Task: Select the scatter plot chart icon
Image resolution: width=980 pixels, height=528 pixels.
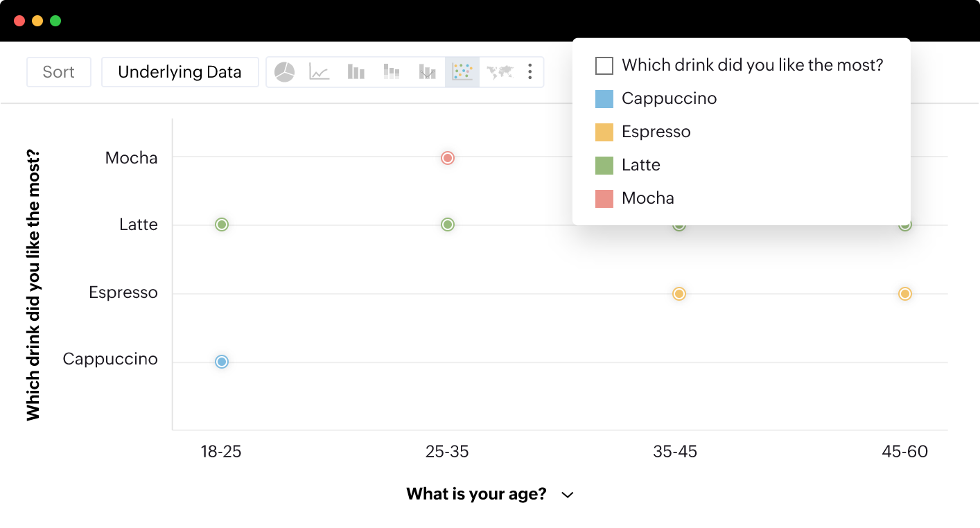Action: click(x=462, y=72)
